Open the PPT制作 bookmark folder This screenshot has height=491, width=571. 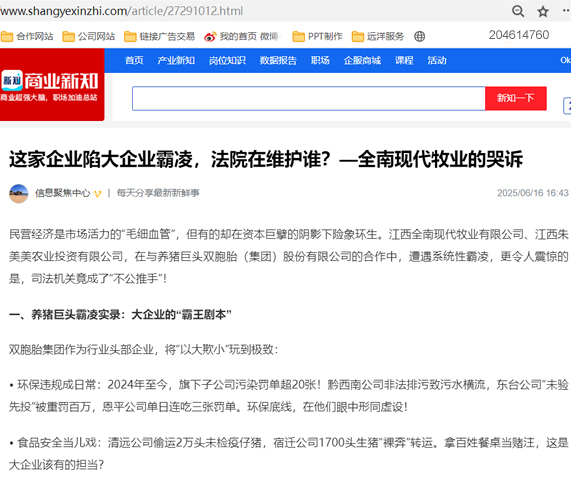tap(318, 36)
